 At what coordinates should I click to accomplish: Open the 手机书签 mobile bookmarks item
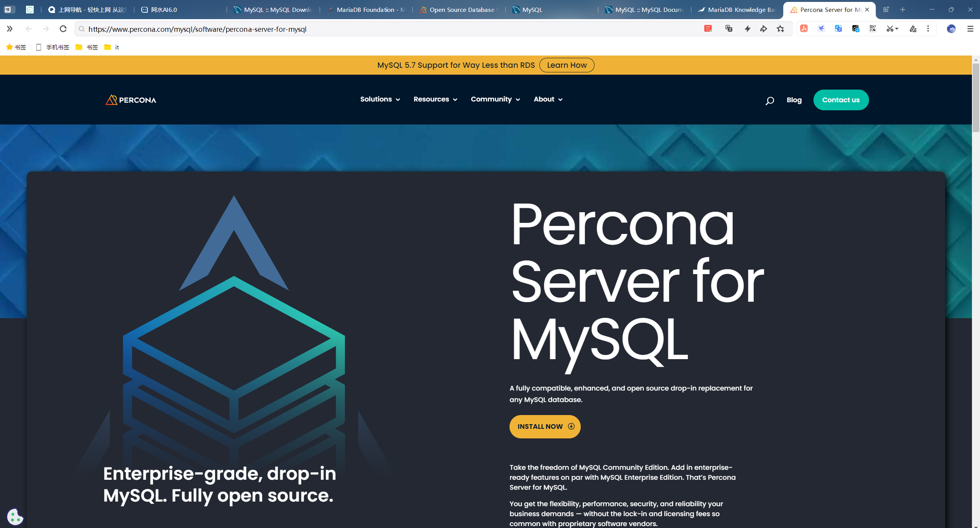pyautogui.click(x=52, y=47)
